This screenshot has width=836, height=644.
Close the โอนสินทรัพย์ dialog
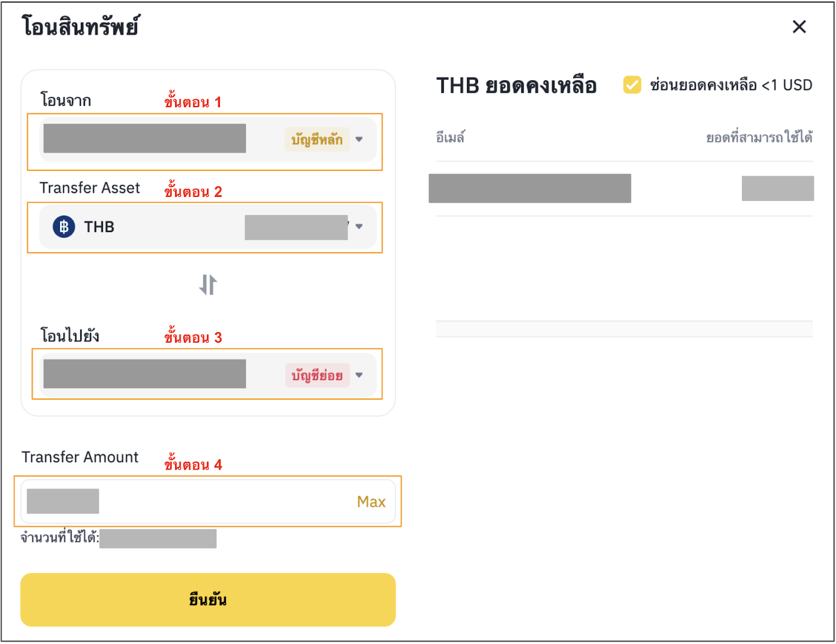coord(799,27)
